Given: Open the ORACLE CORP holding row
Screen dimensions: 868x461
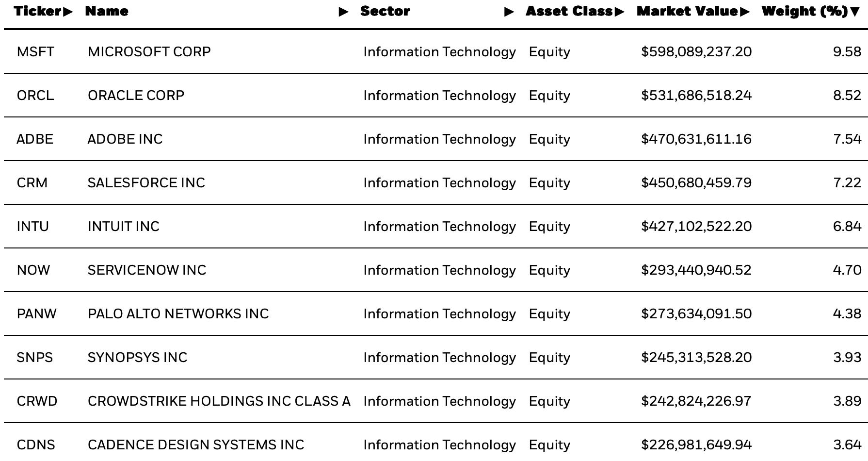Looking at the screenshot, I should 436,95.
